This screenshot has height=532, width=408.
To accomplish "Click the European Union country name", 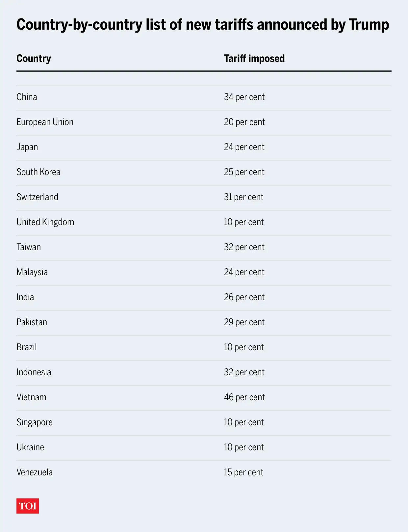I will 45,122.
